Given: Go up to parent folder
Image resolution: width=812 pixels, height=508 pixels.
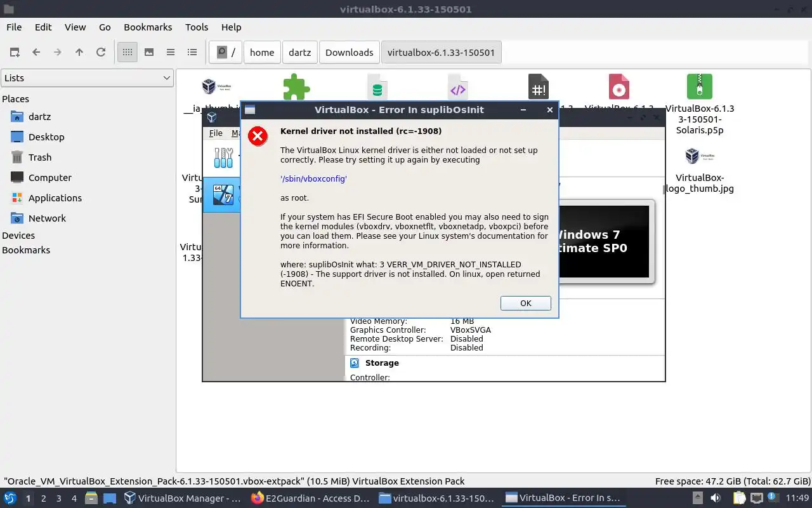Looking at the screenshot, I should [79, 52].
